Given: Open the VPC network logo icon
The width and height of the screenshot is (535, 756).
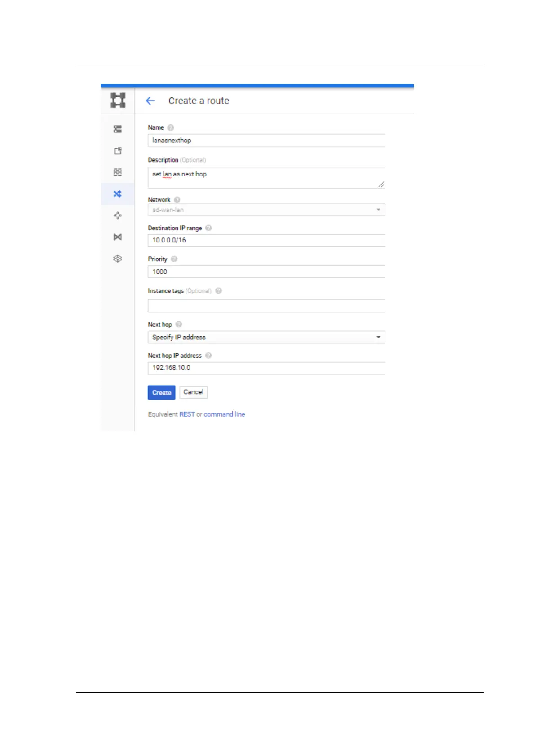Looking at the screenshot, I should [x=118, y=100].
